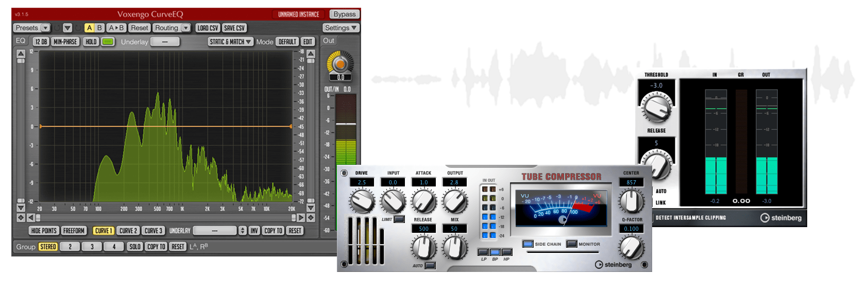Select the Stereo group
This screenshot has width=868, height=291.
pos(48,247)
